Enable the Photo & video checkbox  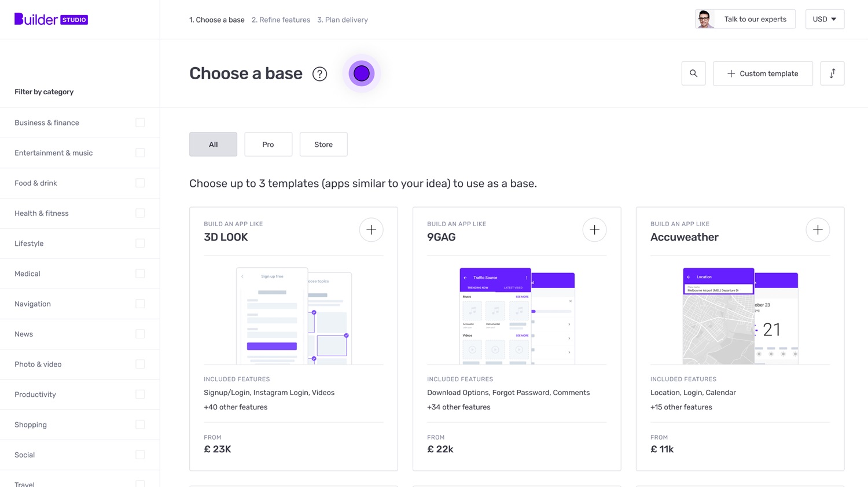click(140, 364)
